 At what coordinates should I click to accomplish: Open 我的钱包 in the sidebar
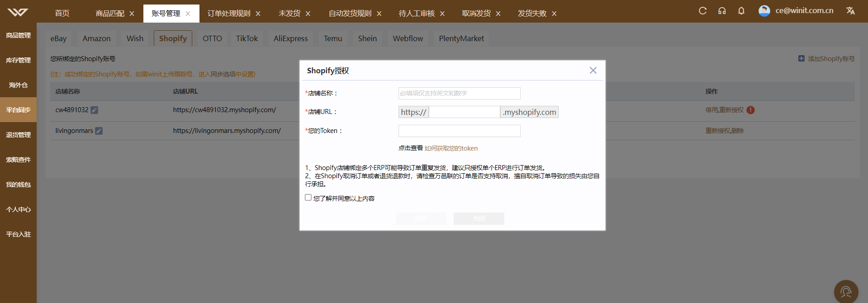[x=18, y=185]
